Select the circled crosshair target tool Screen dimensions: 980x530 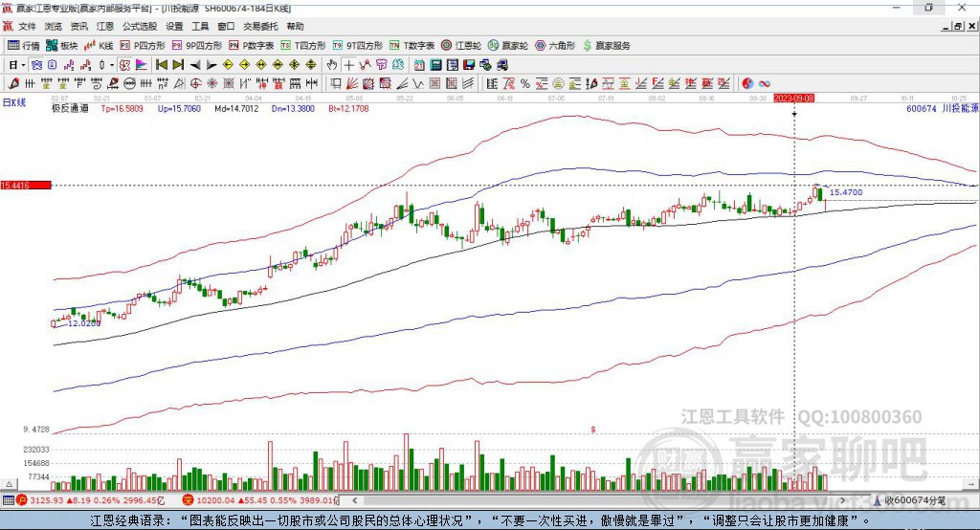[x=195, y=84]
